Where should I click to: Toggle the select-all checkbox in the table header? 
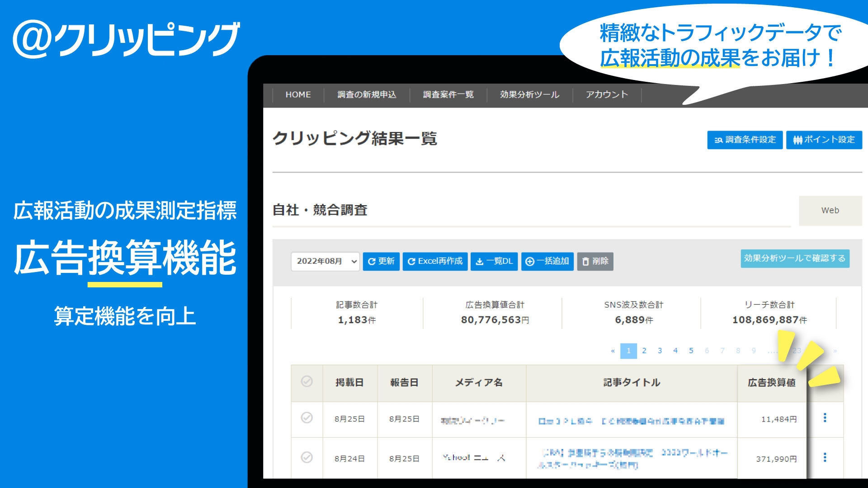pyautogui.click(x=307, y=382)
